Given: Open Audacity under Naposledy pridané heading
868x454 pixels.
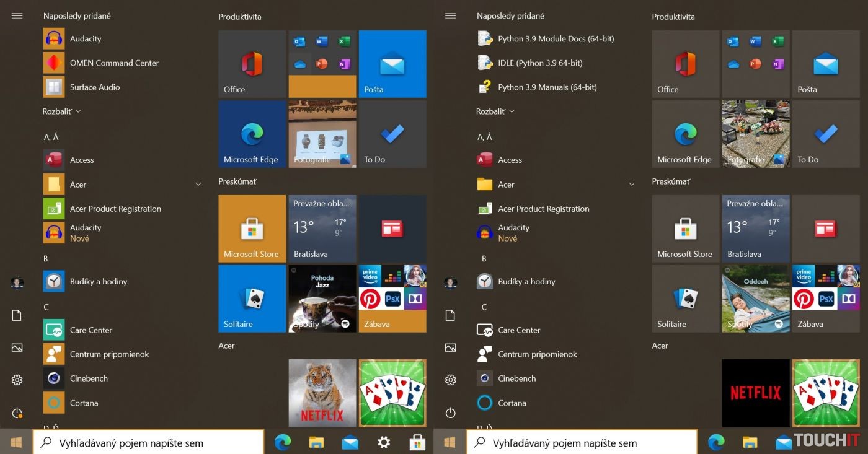Looking at the screenshot, I should 85,39.
